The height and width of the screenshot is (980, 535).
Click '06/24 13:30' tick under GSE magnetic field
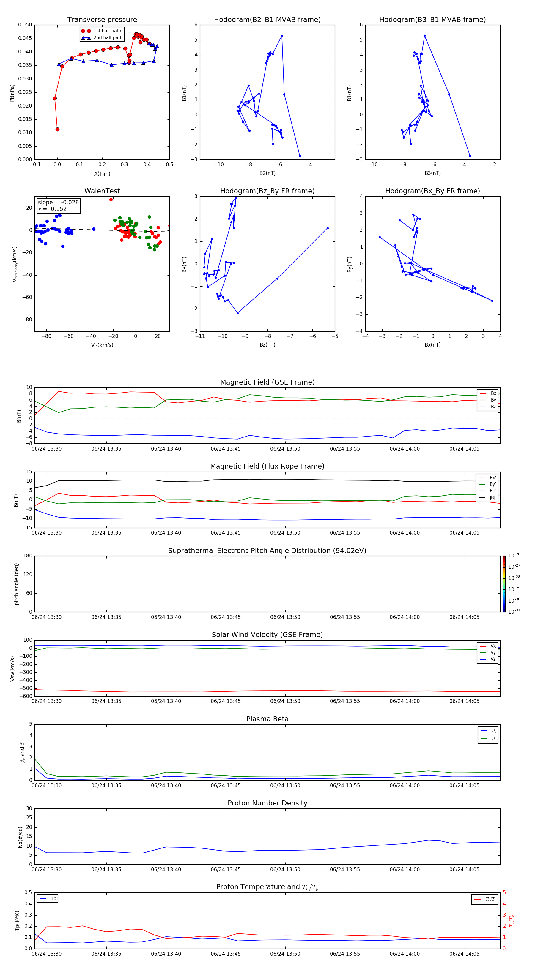click(x=46, y=449)
